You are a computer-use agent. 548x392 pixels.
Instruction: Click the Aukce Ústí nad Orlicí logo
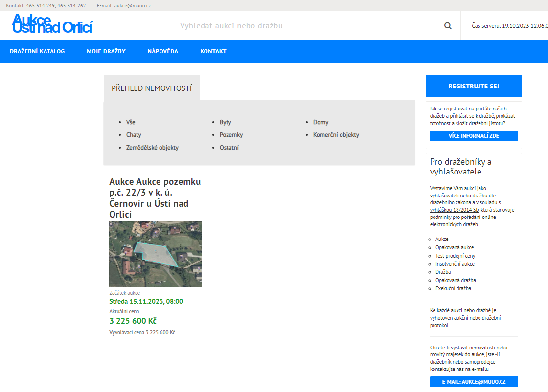click(x=52, y=24)
